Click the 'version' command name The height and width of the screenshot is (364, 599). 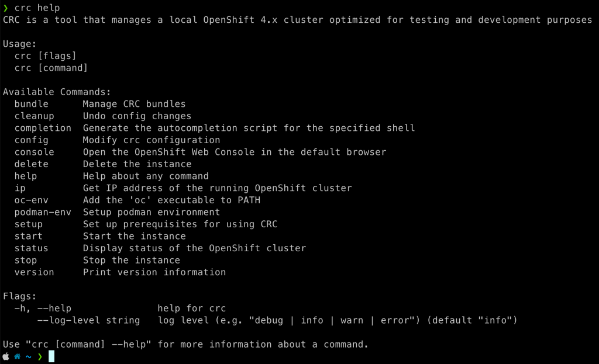[x=35, y=272]
